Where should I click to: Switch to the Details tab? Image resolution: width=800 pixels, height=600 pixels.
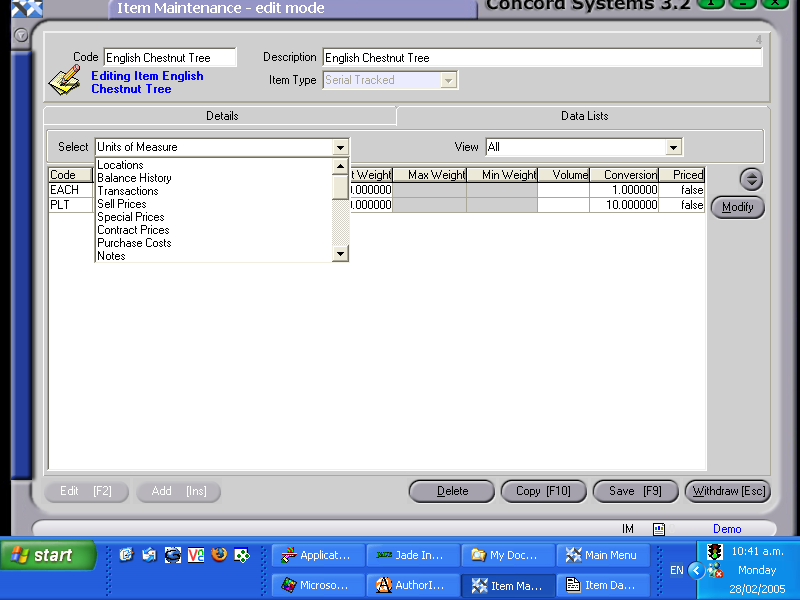[x=222, y=115]
